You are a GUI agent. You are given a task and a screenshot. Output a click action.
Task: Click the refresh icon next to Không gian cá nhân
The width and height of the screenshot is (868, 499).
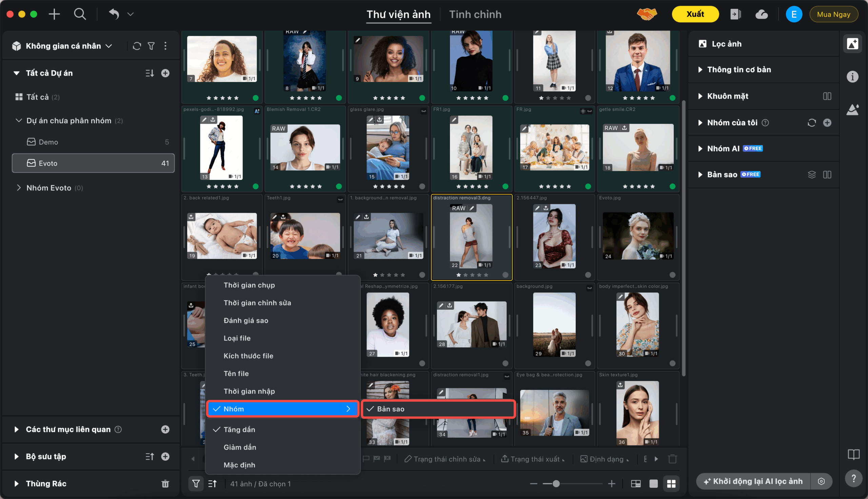pyautogui.click(x=137, y=46)
